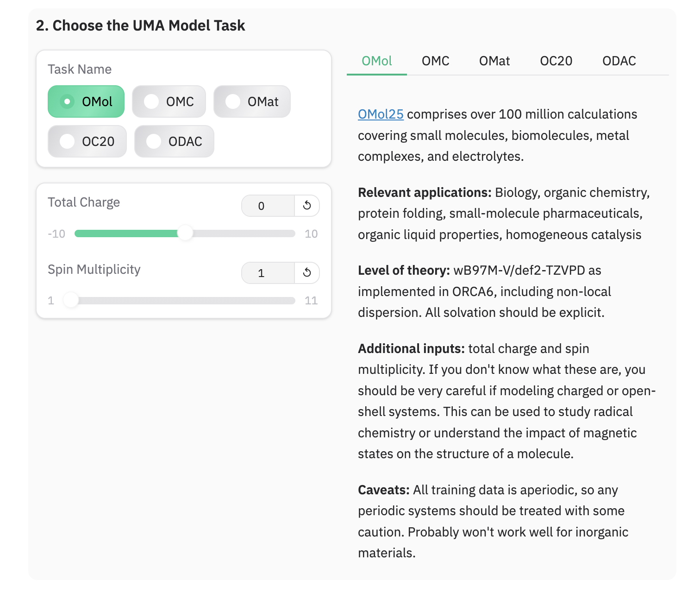Select the OMat task radio button
This screenshot has width=700, height=593.
251,101
